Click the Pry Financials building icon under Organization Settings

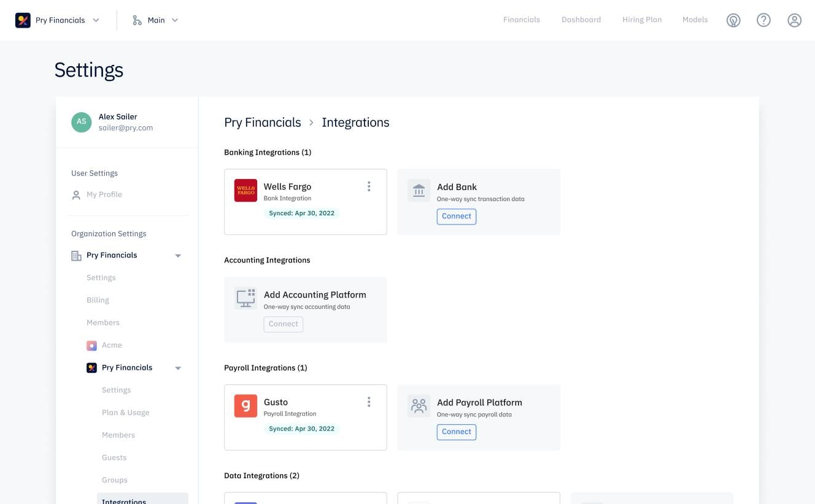pos(75,255)
